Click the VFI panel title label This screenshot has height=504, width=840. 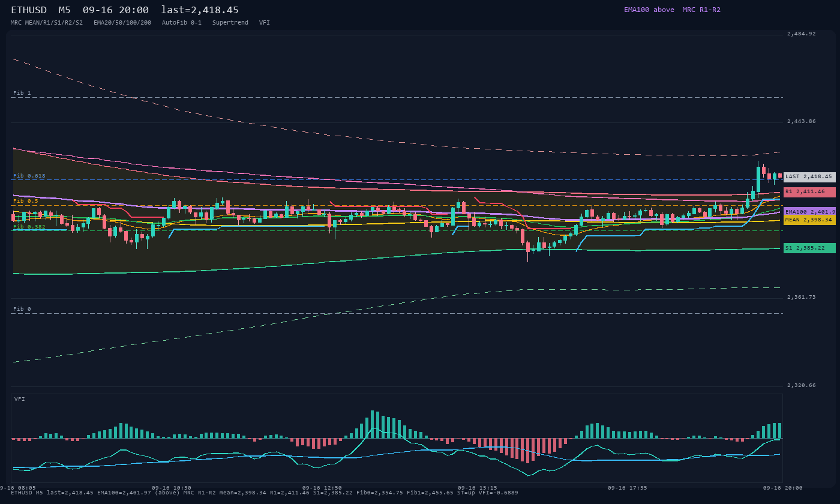click(20, 399)
